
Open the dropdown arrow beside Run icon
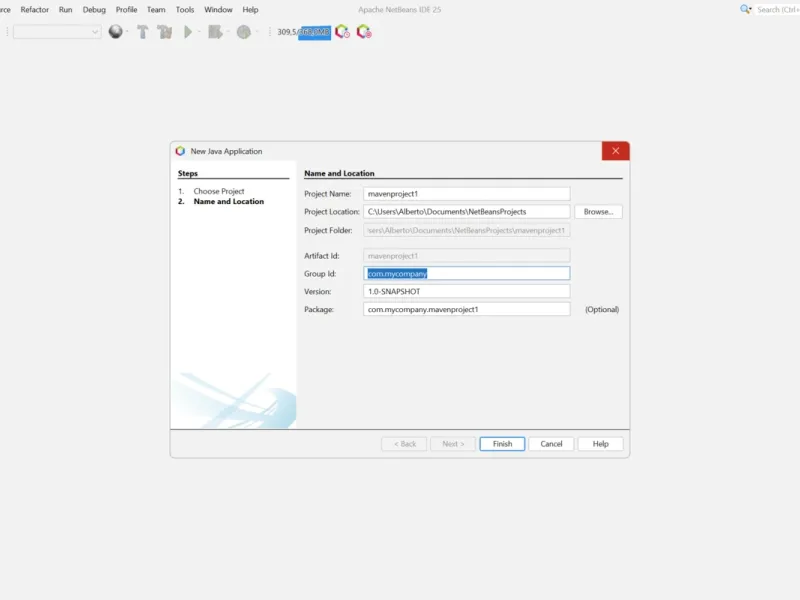coord(199,32)
